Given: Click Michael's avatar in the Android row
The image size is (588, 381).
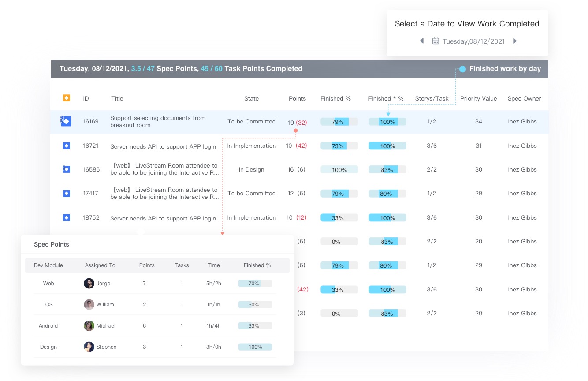Looking at the screenshot, I should [x=89, y=326].
